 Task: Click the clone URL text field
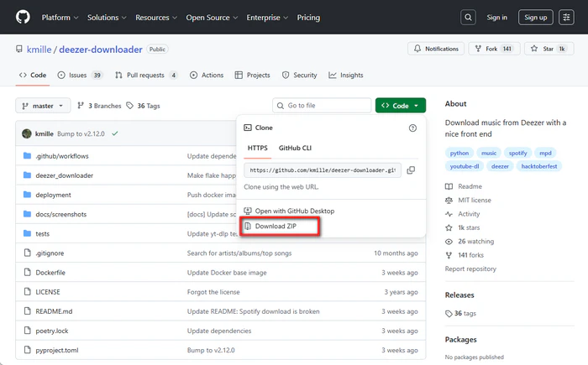(x=323, y=170)
